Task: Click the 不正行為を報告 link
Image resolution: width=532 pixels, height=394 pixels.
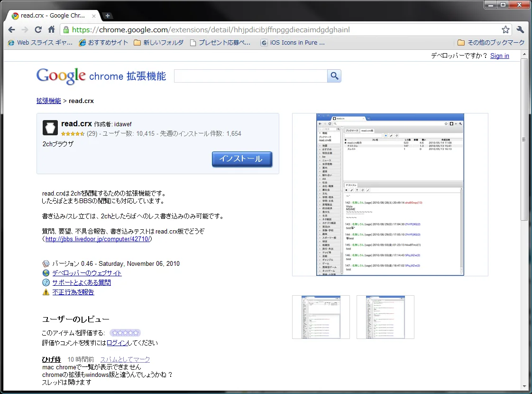Action: [73, 292]
